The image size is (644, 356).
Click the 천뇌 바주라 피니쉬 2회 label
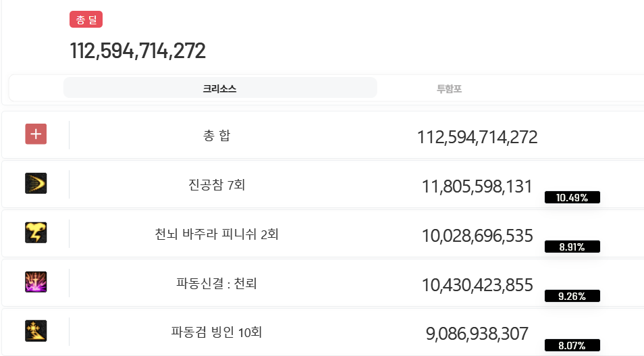[x=217, y=234]
